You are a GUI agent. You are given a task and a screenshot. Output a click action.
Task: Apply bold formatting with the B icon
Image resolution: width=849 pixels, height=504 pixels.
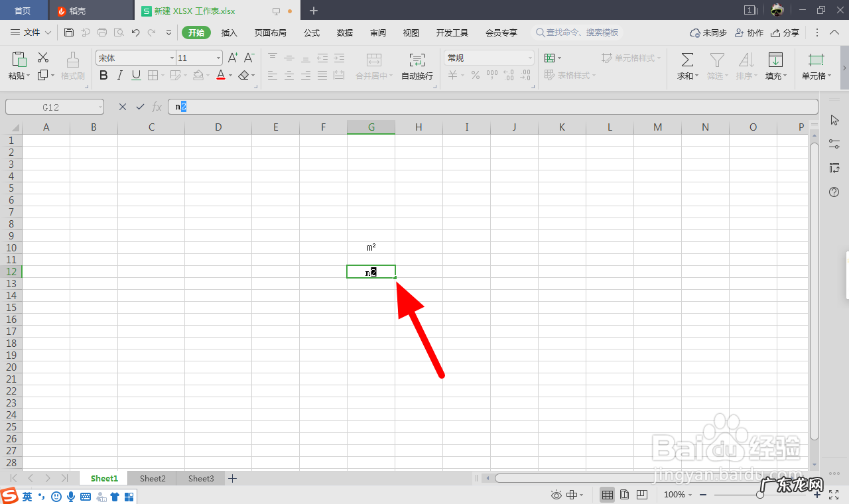click(103, 75)
